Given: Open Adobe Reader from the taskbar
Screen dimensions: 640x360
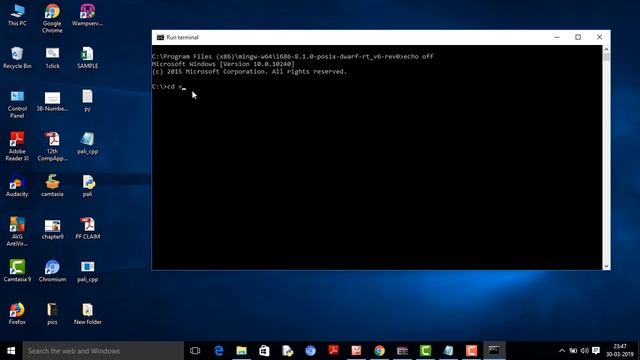Looking at the screenshot, I should tap(333, 351).
